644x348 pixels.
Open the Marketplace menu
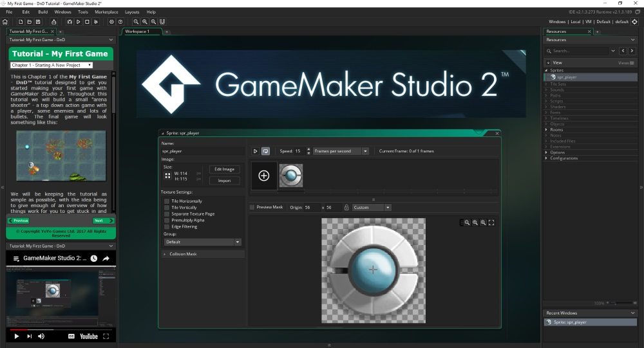[x=106, y=12]
